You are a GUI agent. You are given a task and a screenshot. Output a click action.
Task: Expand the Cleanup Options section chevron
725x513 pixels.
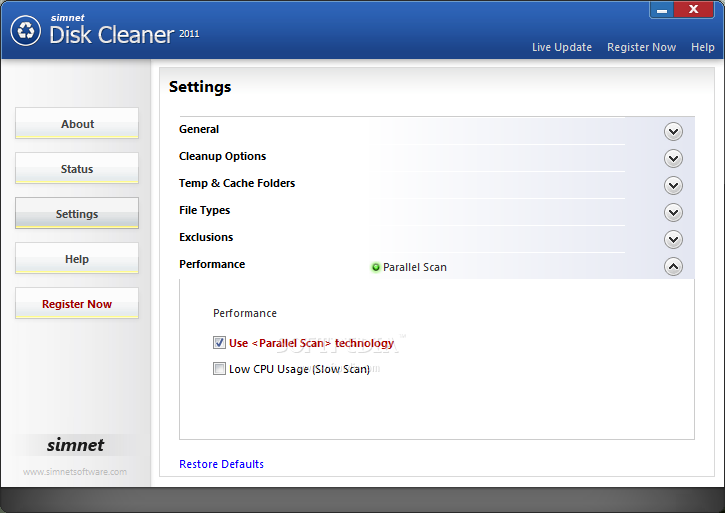point(673,159)
